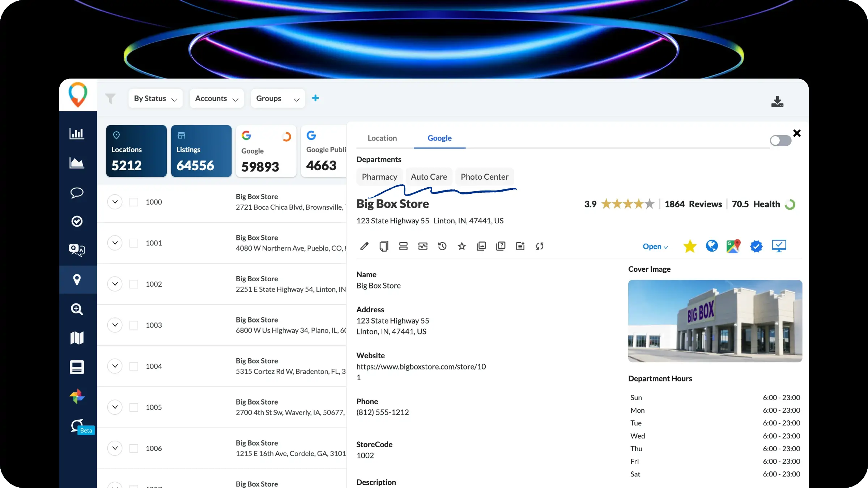The image size is (868, 488).
Task: Open the By Status dropdown
Action: (x=156, y=98)
